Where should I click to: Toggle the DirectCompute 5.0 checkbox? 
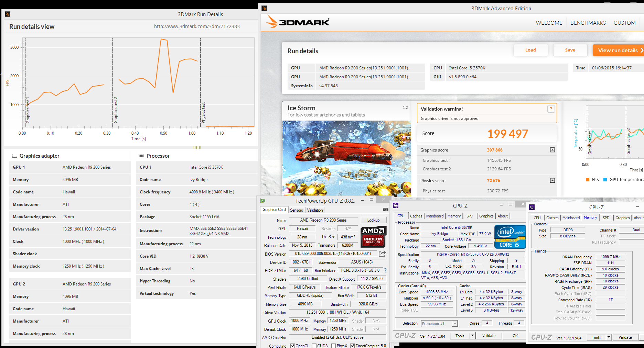tap(352, 346)
